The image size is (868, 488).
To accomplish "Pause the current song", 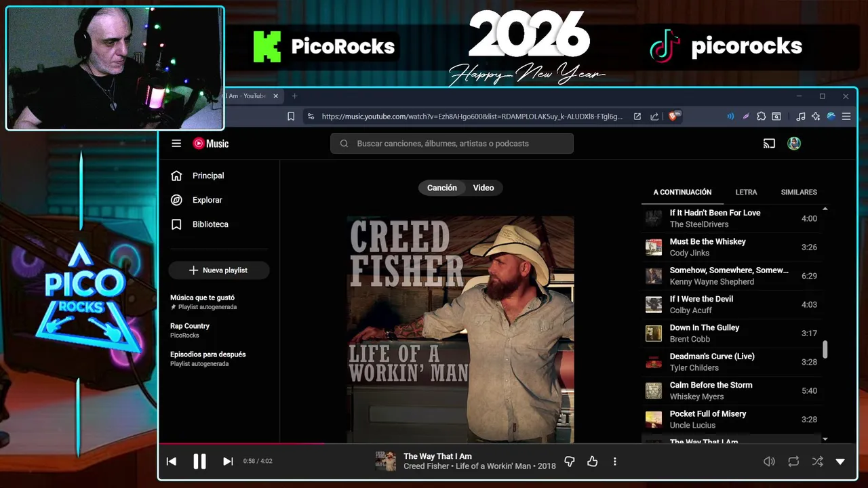I will (199, 461).
